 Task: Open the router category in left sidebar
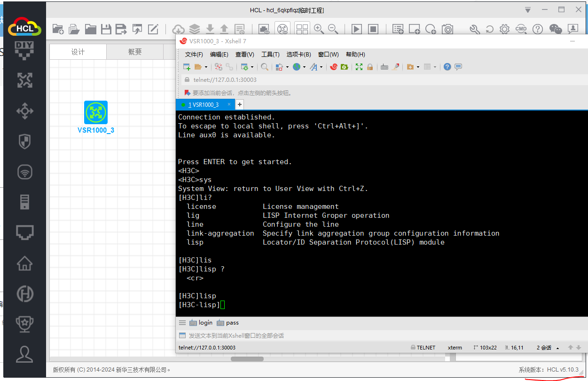(x=25, y=80)
